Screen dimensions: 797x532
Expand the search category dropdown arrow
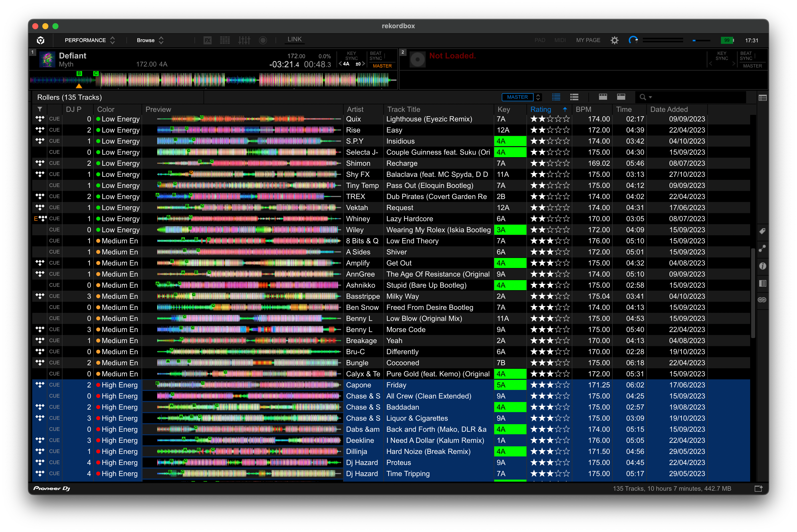coord(650,97)
